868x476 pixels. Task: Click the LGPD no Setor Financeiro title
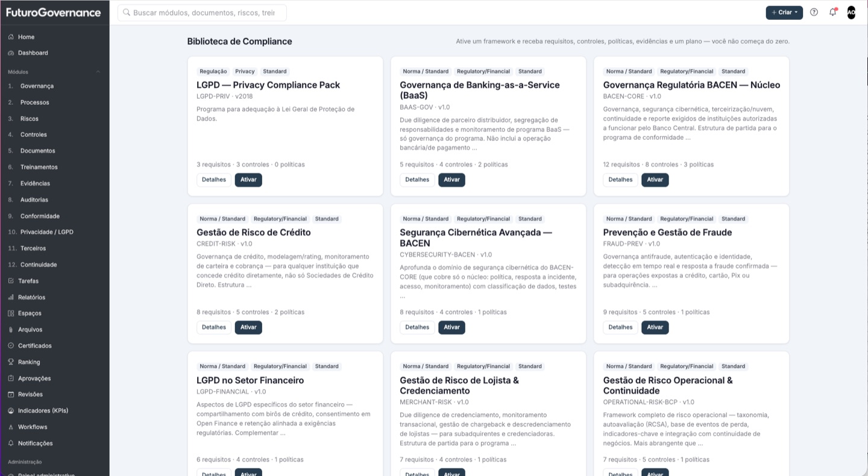(x=250, y=380)
